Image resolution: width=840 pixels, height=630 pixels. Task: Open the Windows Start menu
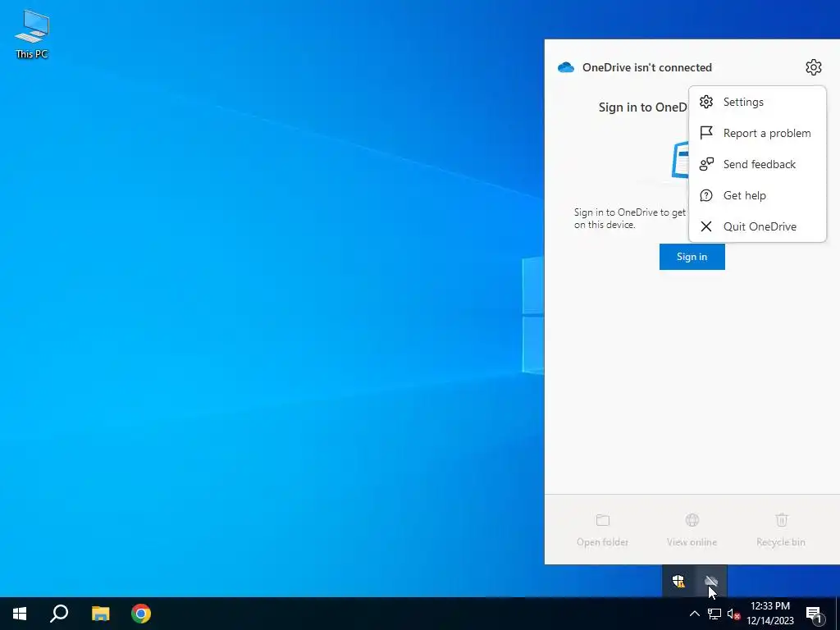pos(20,614)
